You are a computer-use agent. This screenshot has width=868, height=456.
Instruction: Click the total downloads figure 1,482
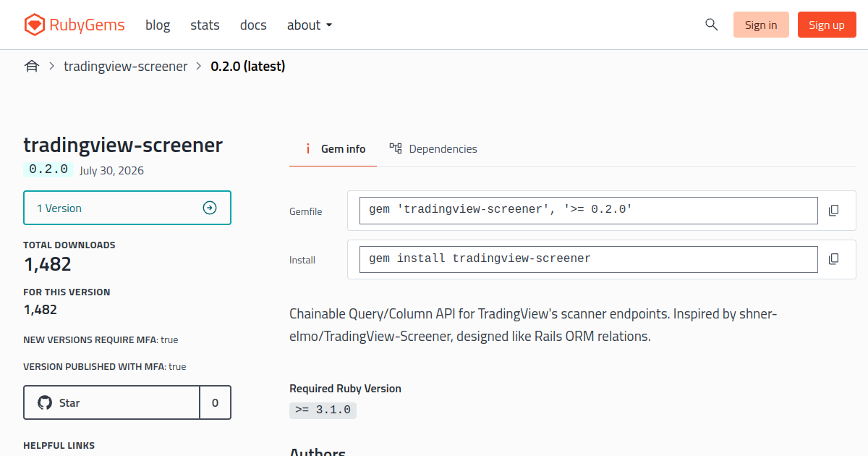(48, 264)
